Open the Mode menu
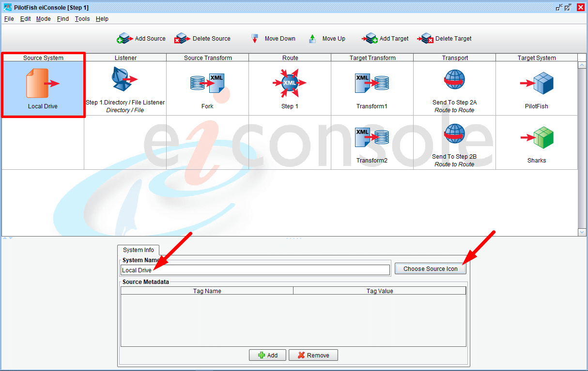Image resolution: width=588 pixels, height=371 pixels. click(x=43, y=19)
